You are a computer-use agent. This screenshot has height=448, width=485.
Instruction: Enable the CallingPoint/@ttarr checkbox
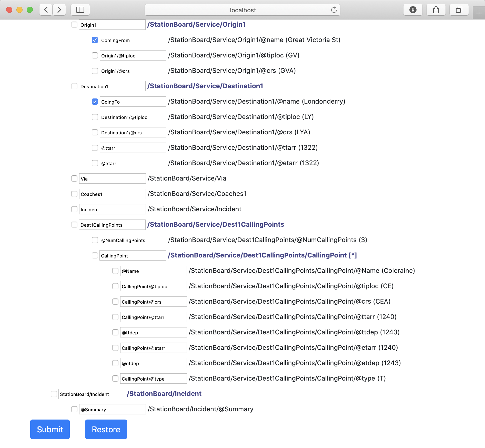pos(115,317)
